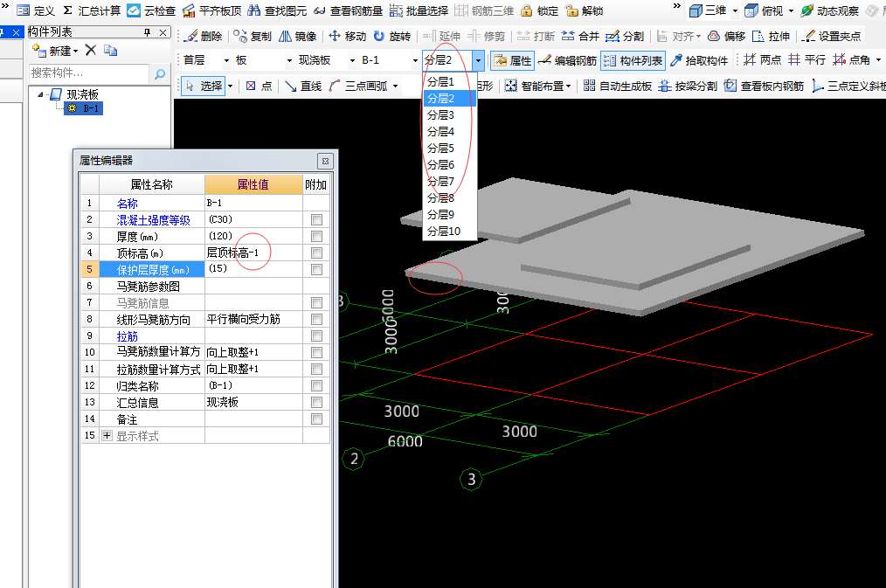
Task: Select the 镜像 mirror tool
Action: click(297, 36)
